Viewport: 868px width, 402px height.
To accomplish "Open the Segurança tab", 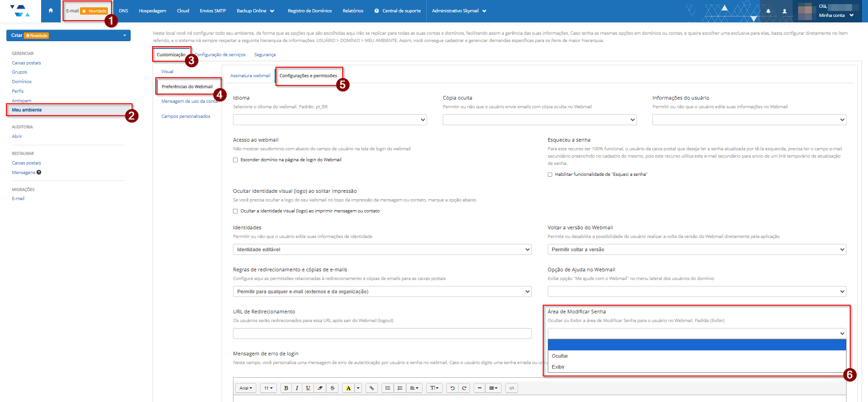I will pos(265,55).
